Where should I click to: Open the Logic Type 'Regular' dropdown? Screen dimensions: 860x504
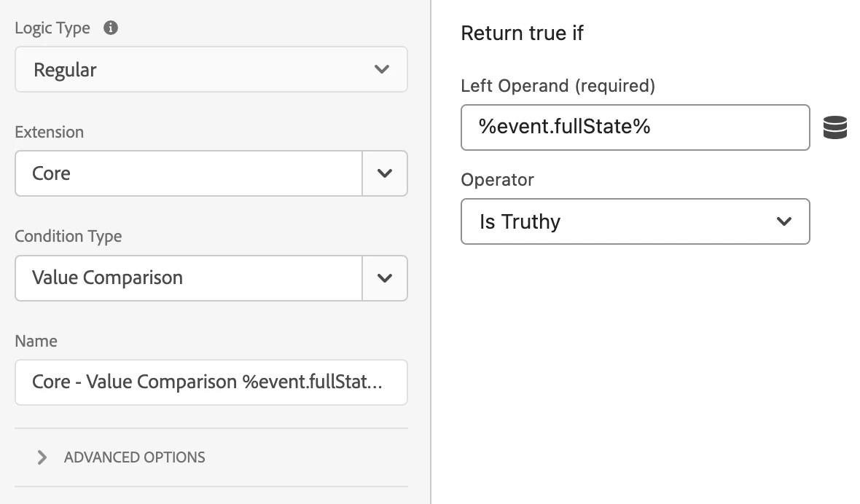211,70
